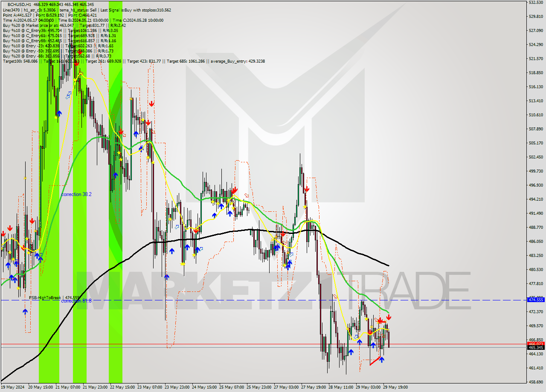This screenshot has height=392, width=546.
Task: Click the 'Point A:441.527' text
Action: (17, 15)
